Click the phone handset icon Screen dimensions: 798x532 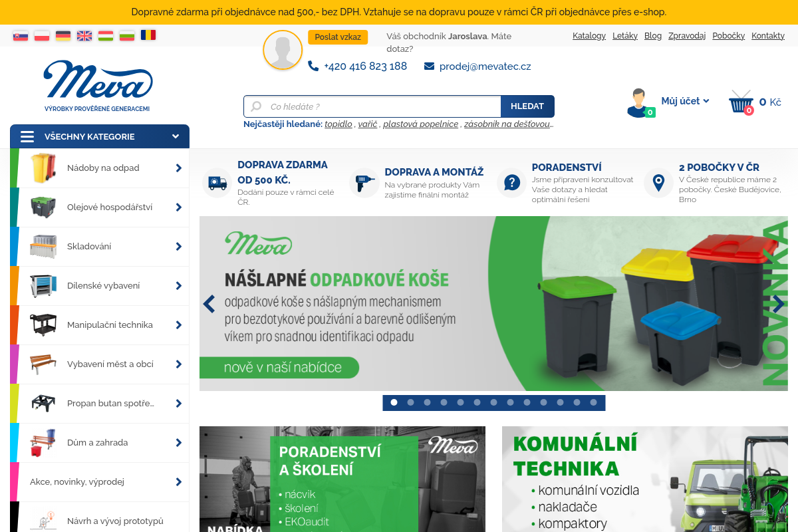pyautogui.click(x=313, y=66)
